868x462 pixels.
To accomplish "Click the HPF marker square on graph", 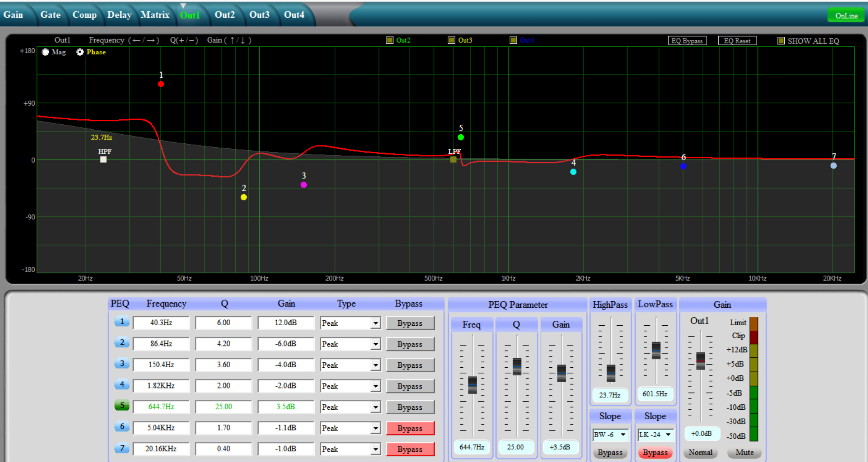I will click(103, 159).
